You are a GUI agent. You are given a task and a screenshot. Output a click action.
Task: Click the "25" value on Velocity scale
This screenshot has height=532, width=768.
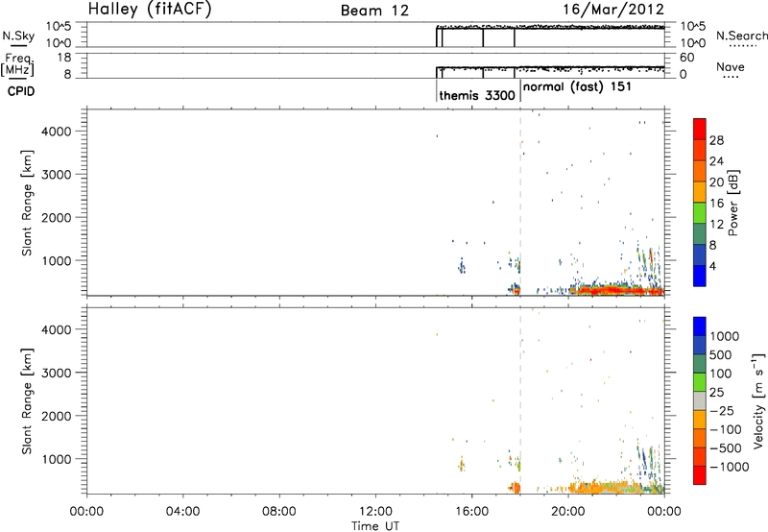(x=716, y=393)
